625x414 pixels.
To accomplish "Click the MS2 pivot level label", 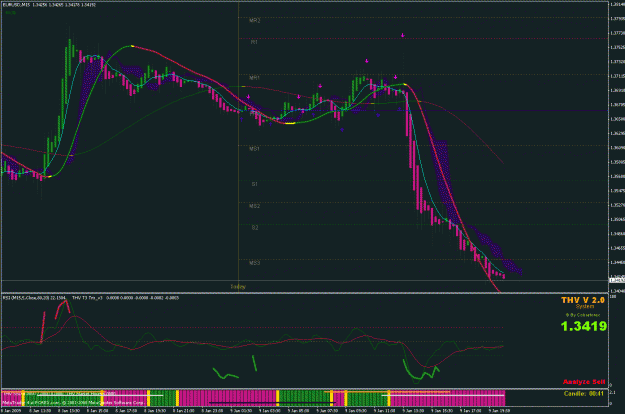I will click(254, 206).
